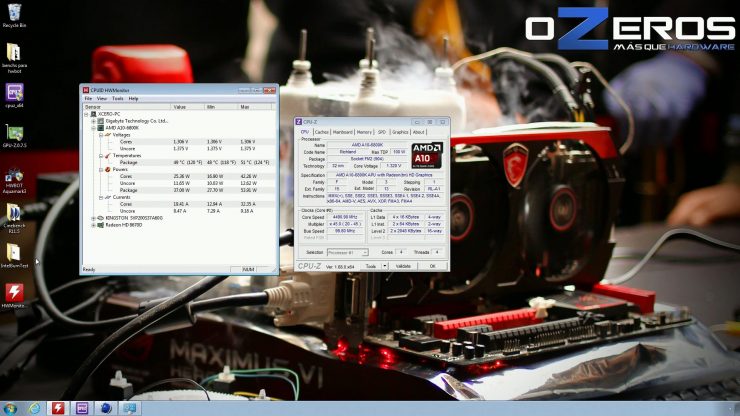The image size is (740, 416).
Task: Select the Uncore row under Currents
Action: [179, 211]
